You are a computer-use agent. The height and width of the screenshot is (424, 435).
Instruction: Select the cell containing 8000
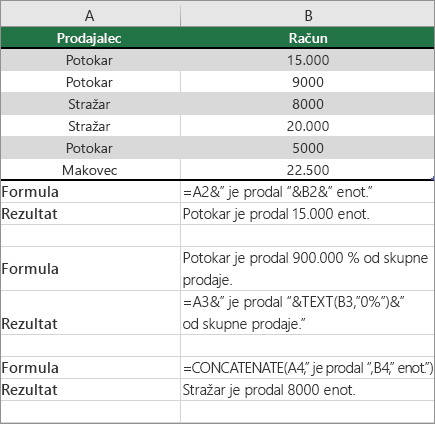click(x=307, y=104)
